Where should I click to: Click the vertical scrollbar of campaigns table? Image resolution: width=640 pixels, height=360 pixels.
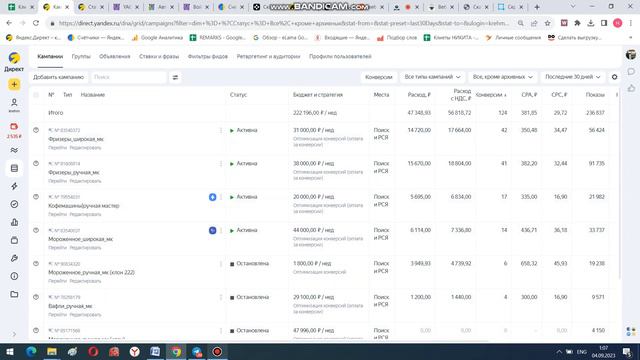pos(620,184)
